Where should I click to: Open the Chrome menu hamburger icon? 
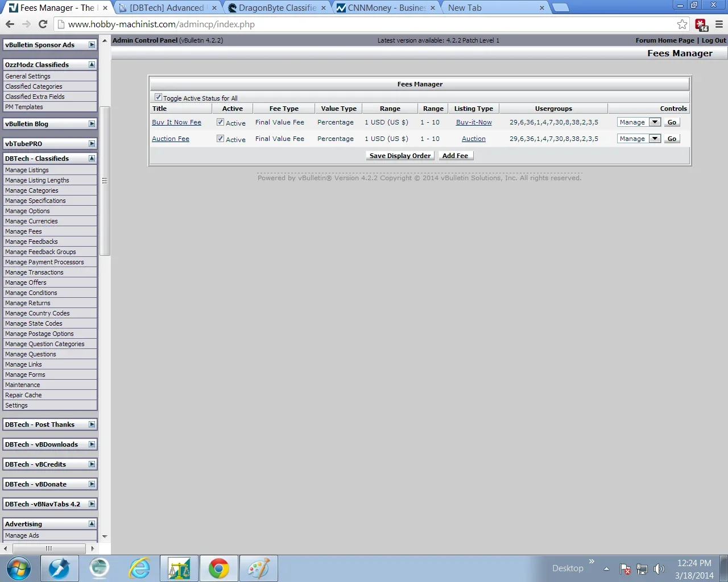pyautogui.click(x=719, y=24)
